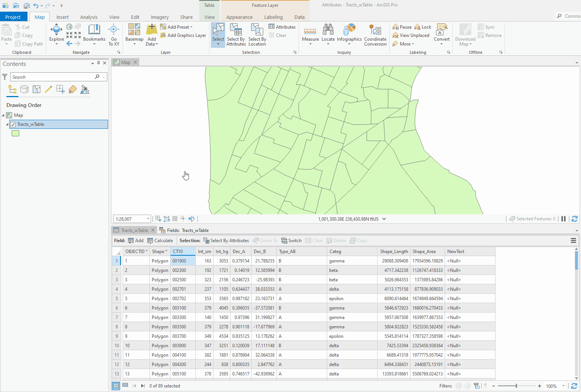
Task: Click the Cut button
Action: pos(22,27)
